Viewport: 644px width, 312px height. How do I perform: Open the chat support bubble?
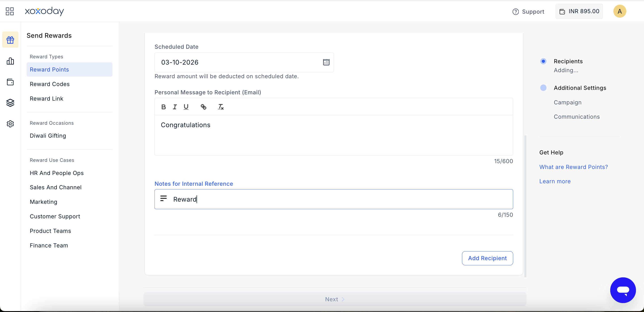coord(623,290)
